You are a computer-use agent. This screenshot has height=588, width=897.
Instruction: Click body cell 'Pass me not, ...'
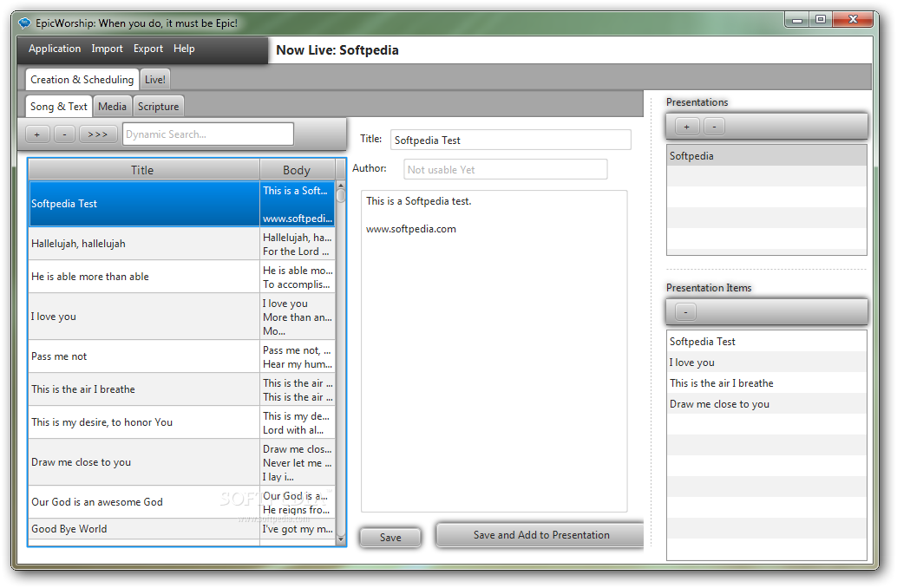tap(298, 356)
